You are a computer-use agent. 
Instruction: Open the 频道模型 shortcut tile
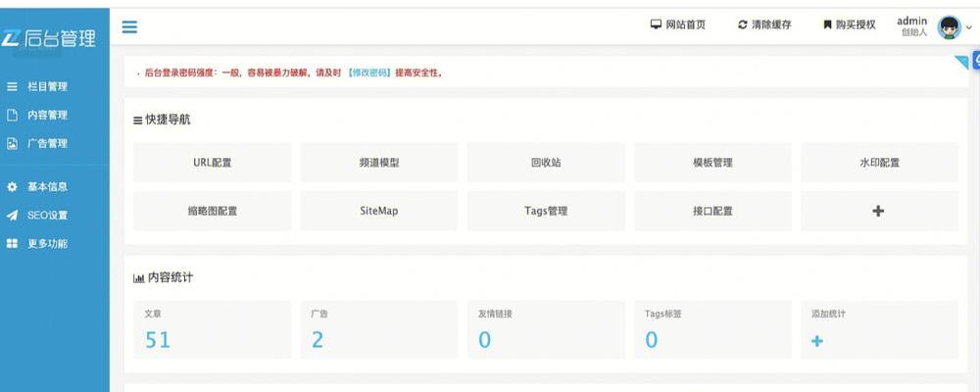(379, 163)
